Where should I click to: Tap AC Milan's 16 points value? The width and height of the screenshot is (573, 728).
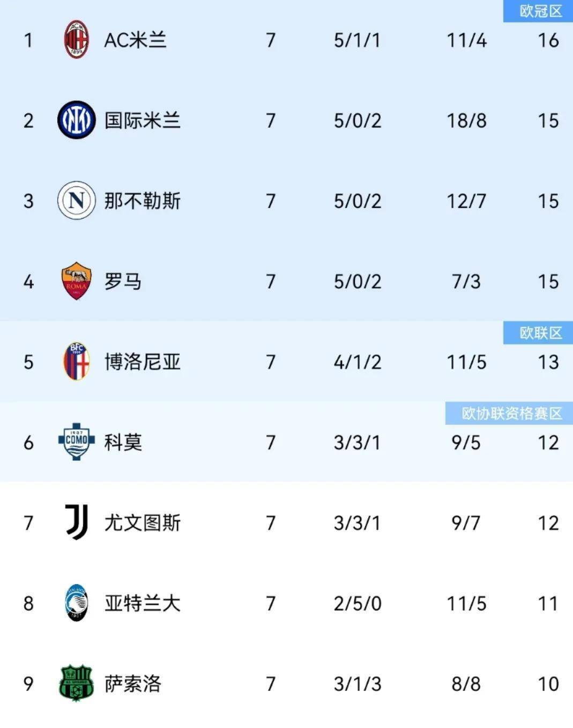(548, 40)
